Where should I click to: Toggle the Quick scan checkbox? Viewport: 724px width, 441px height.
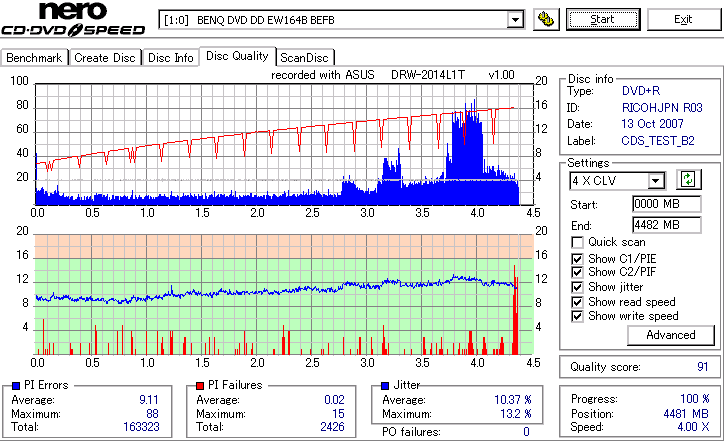pyautogui.click(x=577, y=242)
